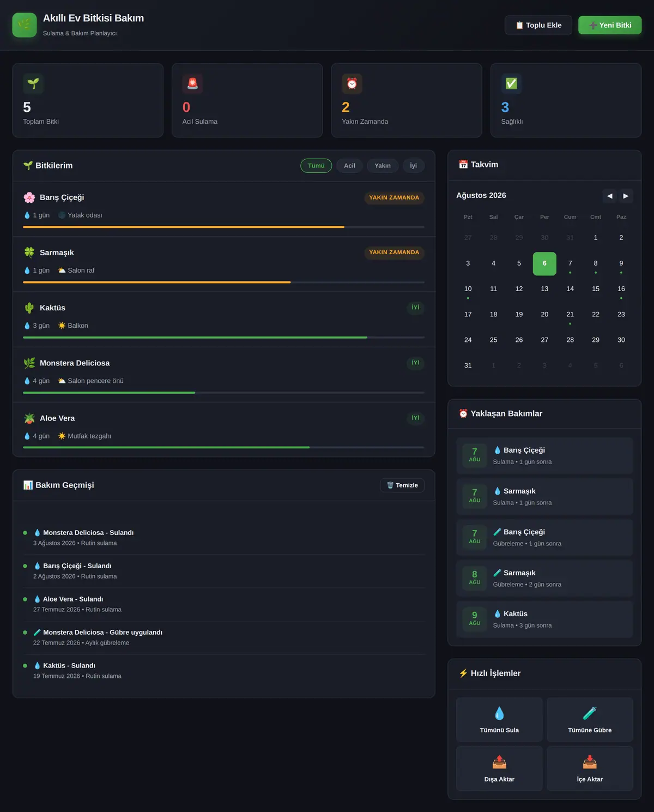Click the seedling icon above Toplam Bitki

tap(33, 83)
